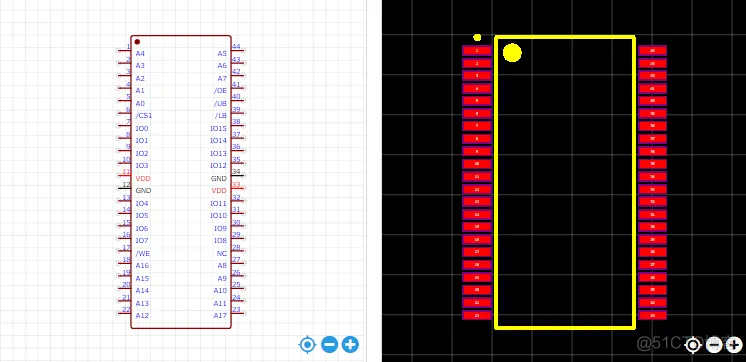Click pin number 23 on the symbol
This screenshot has width=746, height=362.
coord(236,310)
